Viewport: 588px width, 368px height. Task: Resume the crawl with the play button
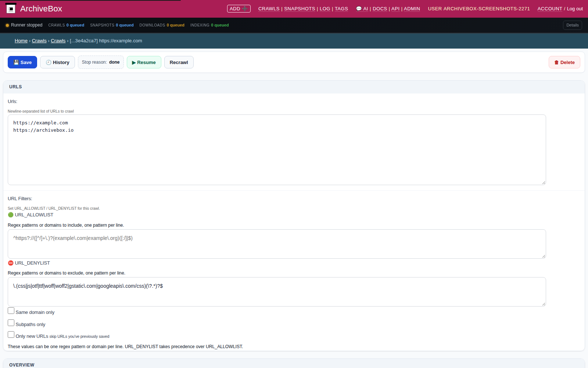click(x=144, y=62)
